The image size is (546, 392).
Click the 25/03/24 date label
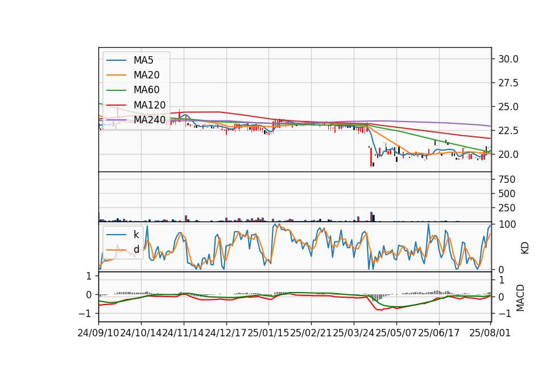354,333
